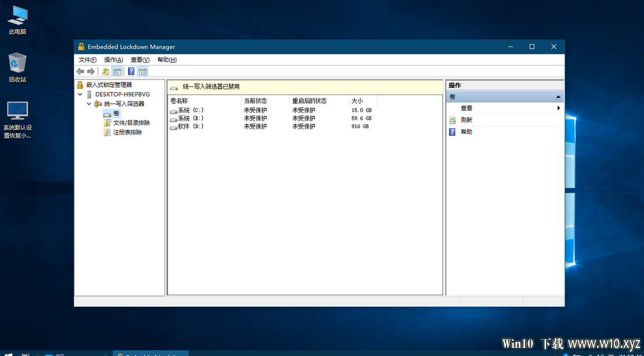Select 嵌入式锁定管理器 root tree label
The image size is (644, 356).
coord(109,85)
